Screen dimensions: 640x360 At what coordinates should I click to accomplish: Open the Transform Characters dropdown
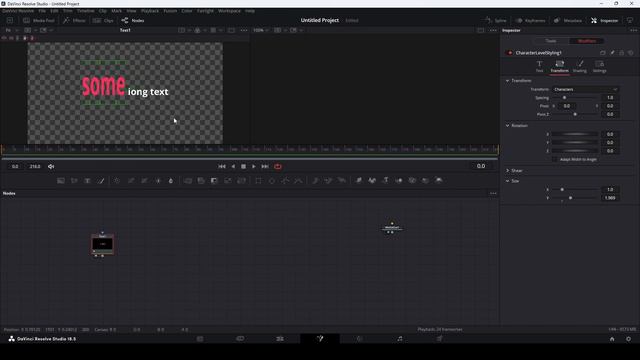coord(585,89)
